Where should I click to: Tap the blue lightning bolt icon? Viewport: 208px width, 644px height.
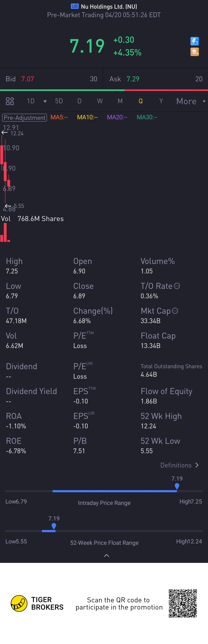click(x=195, y=41)
